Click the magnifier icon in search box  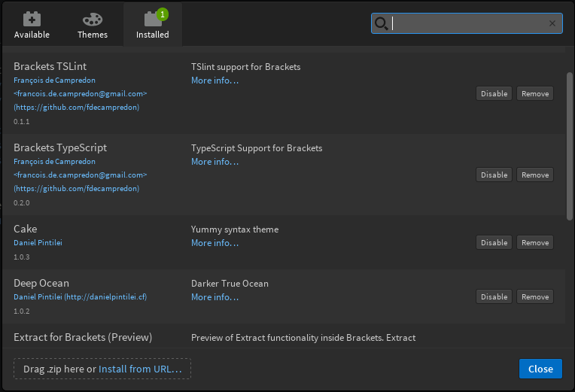[x=381, y=24]
